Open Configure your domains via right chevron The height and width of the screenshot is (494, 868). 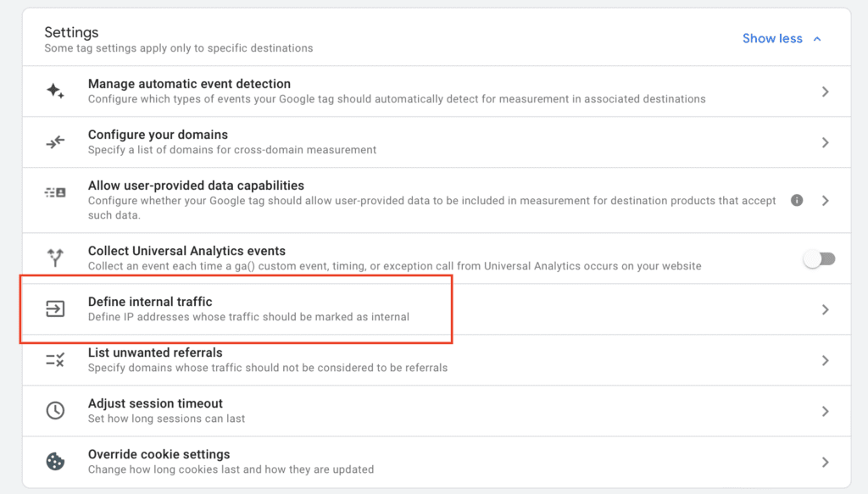pyautogui.click(x=825, y=142)
